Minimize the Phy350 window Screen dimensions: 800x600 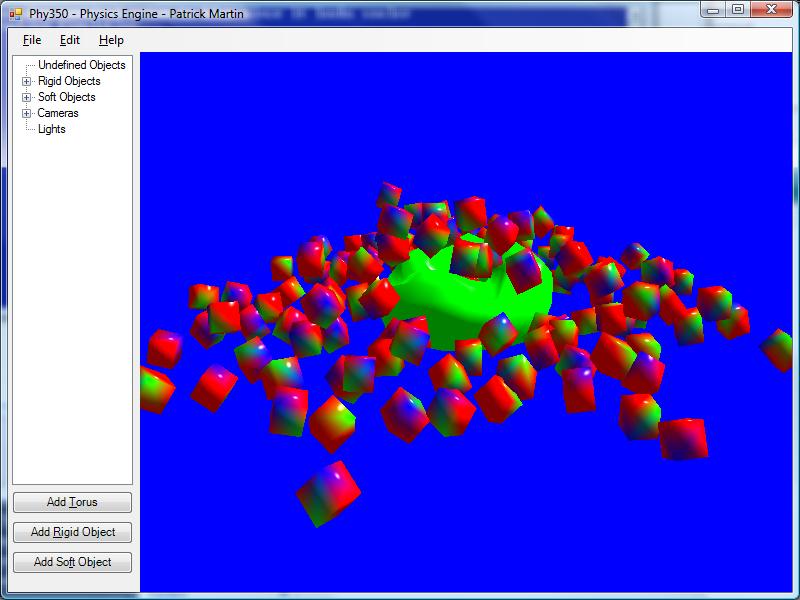click(712, 9)
